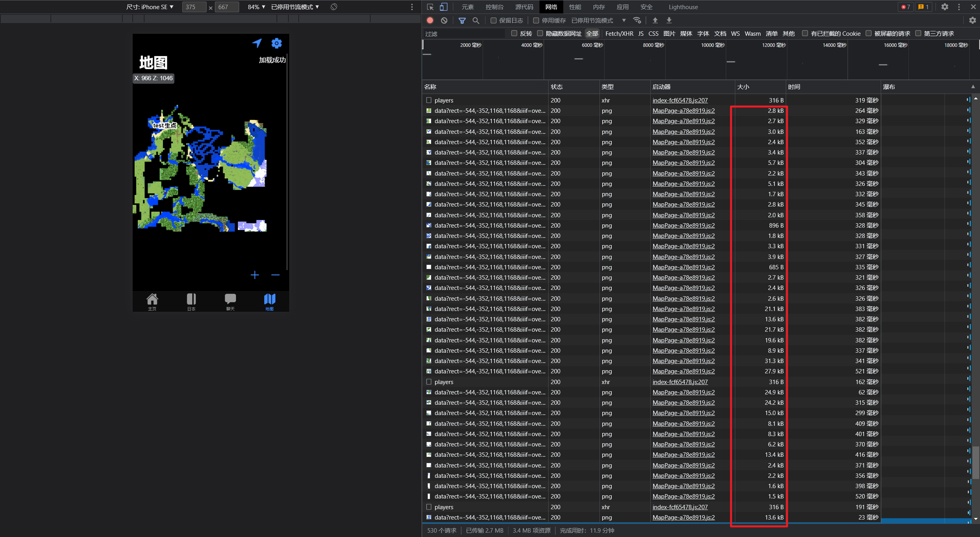This screenshot has width=980, height=537.
Task: Open the blue map settings gear
Action: pos(276,43)
